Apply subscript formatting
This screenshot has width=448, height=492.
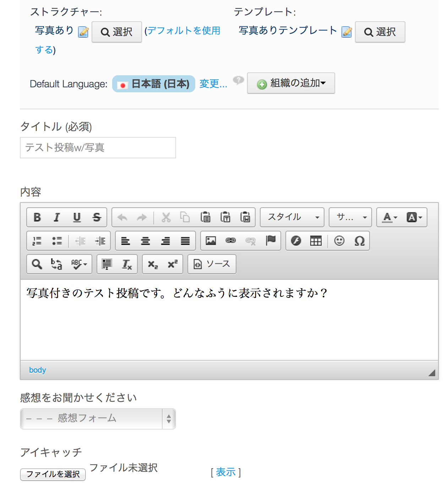click(153, 264)
